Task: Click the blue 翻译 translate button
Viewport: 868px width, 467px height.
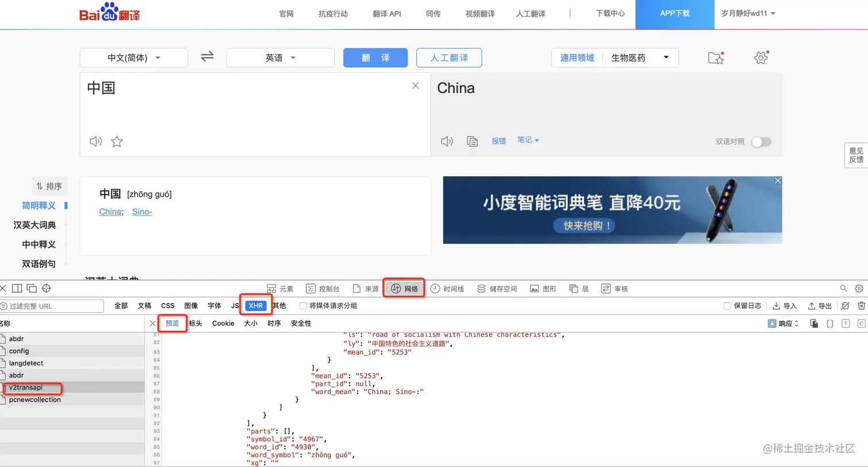Action: 375,57
